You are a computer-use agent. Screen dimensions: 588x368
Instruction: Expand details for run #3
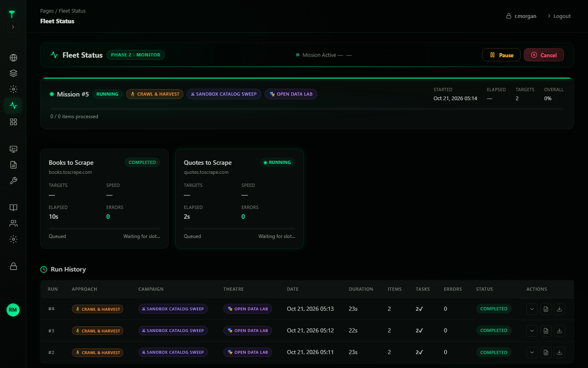[x=532, y=331]
